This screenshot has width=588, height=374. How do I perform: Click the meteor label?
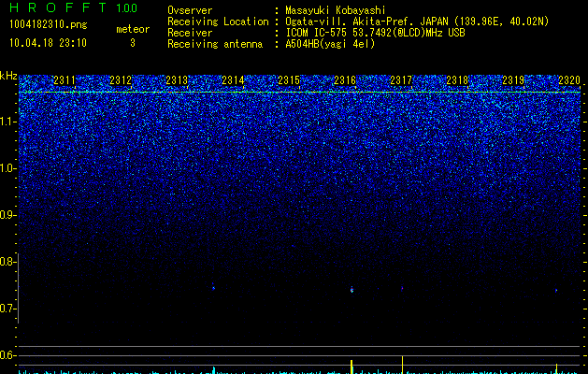click(133, 29)
